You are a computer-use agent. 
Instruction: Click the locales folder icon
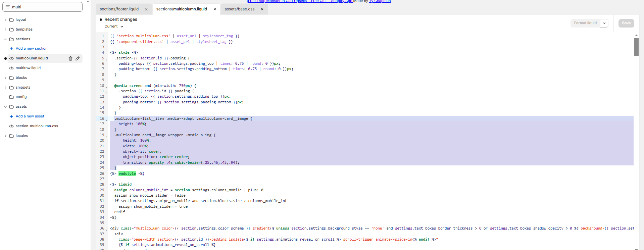click(11, 136)
